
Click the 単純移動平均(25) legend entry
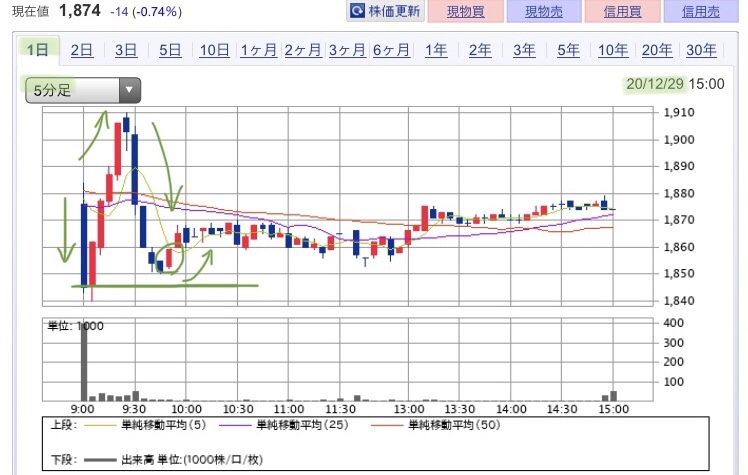pos(284,425)
